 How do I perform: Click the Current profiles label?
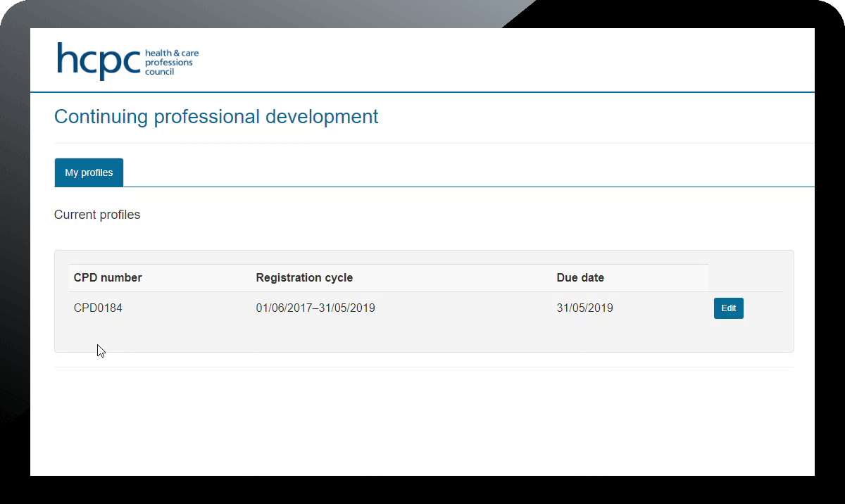click(x=97, y=215)
